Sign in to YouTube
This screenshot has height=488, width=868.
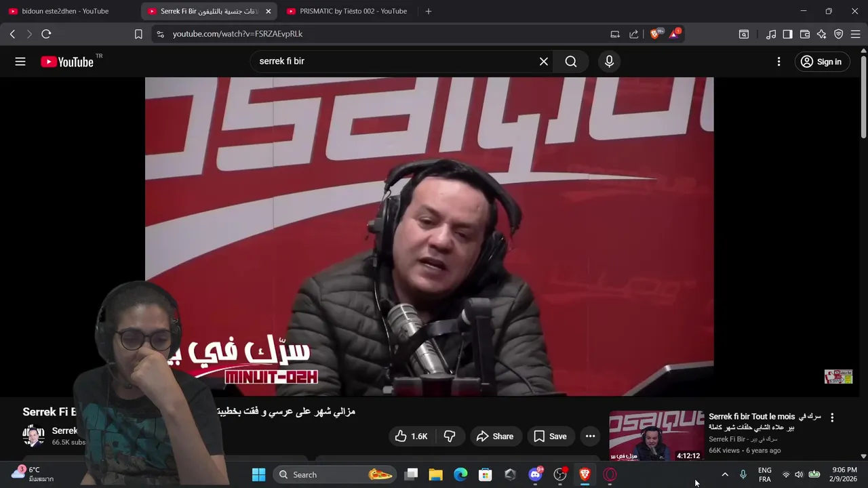[x=821, y=62]
